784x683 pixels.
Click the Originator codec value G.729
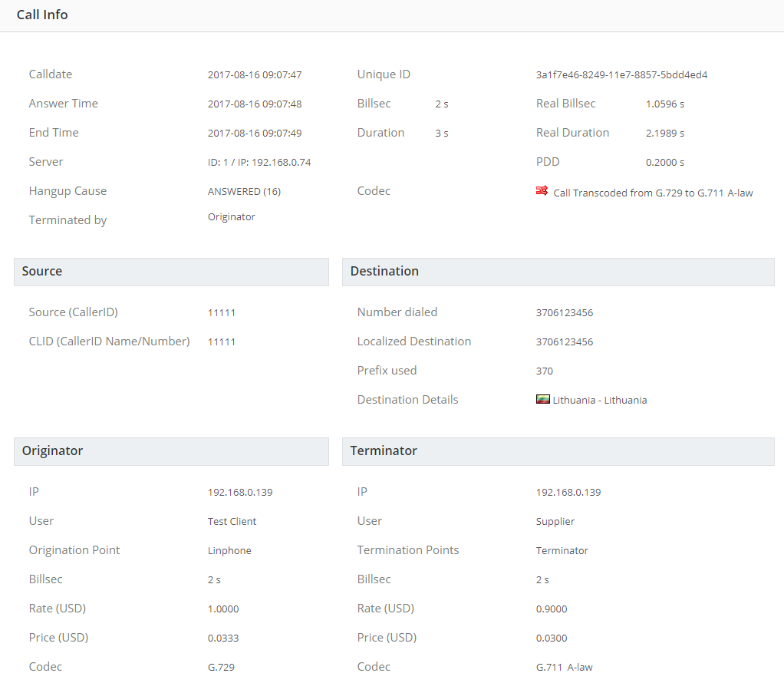coord(221,667)
